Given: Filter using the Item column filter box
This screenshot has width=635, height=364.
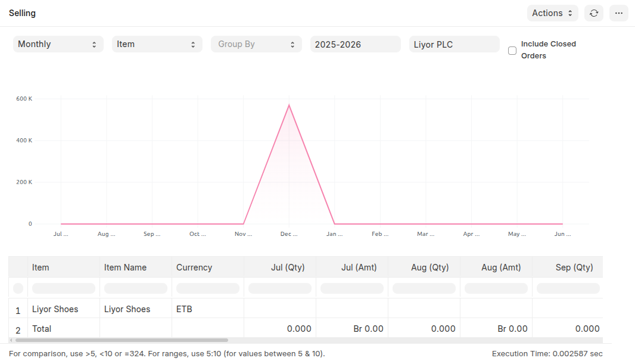Looking at the screenshot, I should pos(63,288).
